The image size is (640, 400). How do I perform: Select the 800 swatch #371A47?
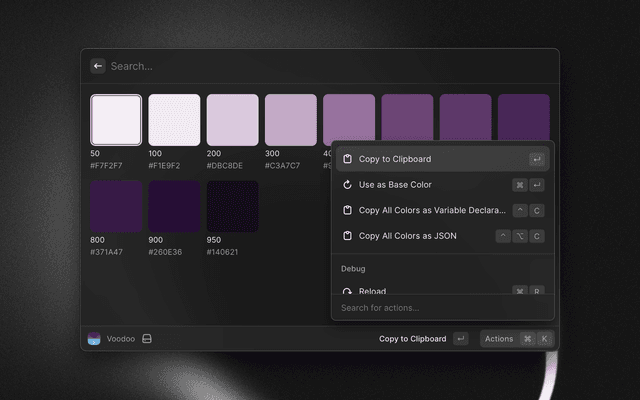116,206
